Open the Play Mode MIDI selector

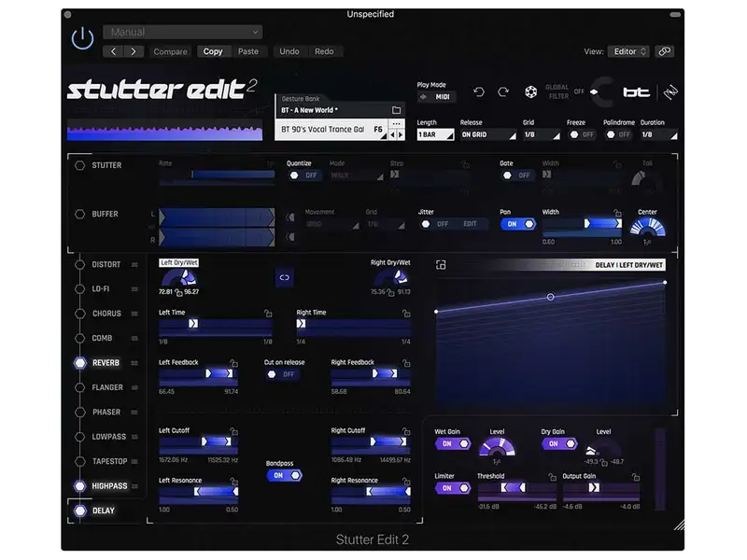436,97
